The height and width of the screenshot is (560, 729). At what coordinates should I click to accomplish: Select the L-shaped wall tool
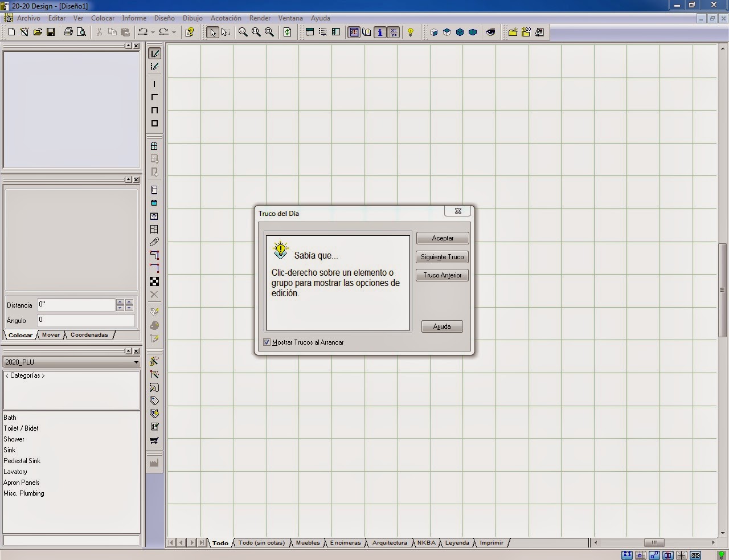(154, 97)
